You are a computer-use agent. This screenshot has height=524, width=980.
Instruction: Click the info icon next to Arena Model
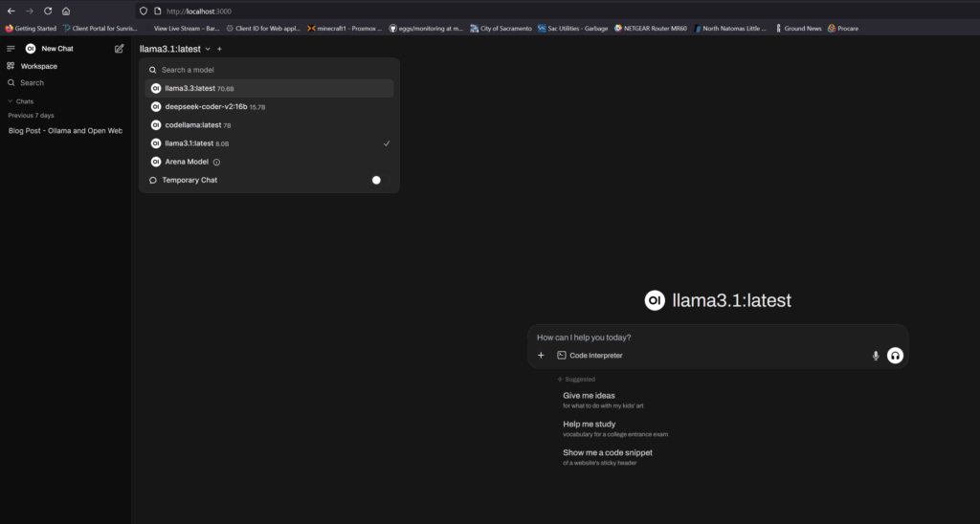pyautogui.click(x=217, y=163)
